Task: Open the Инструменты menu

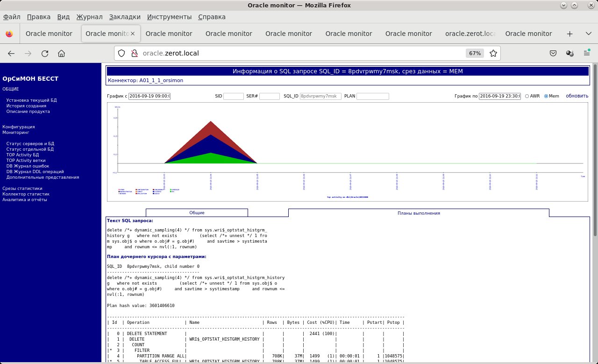Action: 169,17
